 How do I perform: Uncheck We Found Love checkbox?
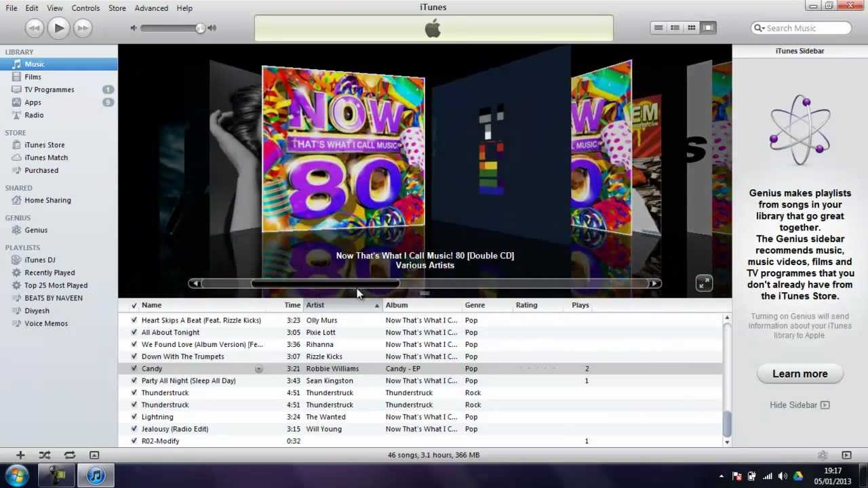pyautogui.click(x=134, y=345)
